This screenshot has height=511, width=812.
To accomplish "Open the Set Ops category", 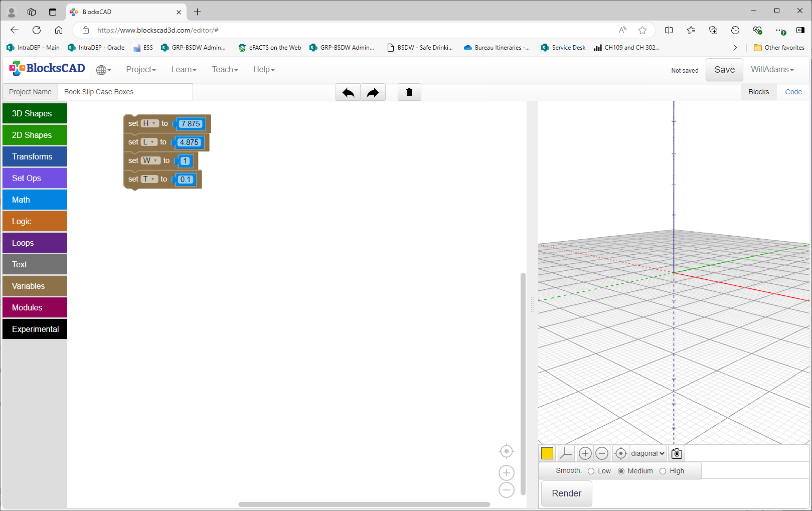I will 35,178.
